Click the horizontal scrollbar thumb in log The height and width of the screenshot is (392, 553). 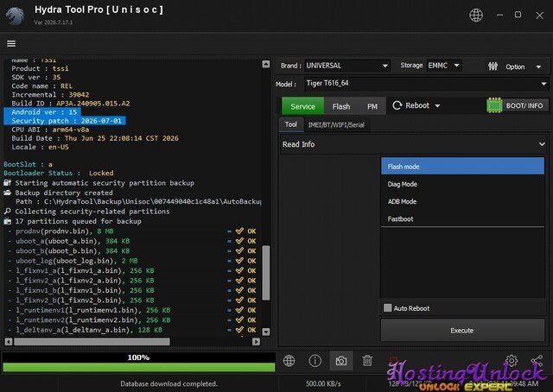pos(92,342)
